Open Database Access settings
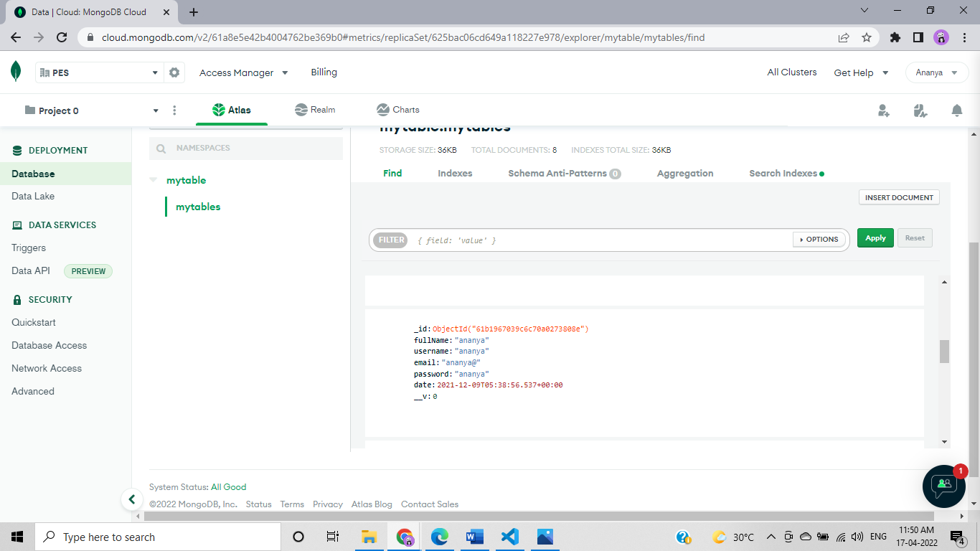980x551 pixels. 49,345
